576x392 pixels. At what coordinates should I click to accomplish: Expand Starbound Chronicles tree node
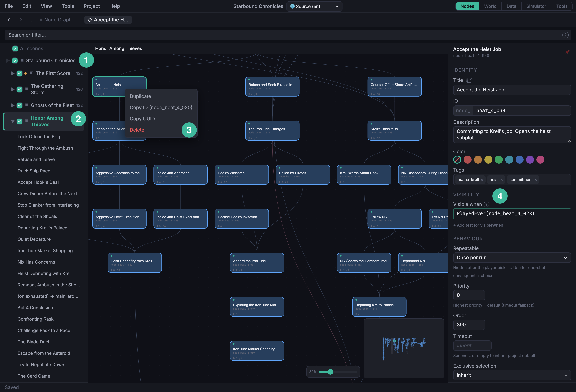pos(8,60)
